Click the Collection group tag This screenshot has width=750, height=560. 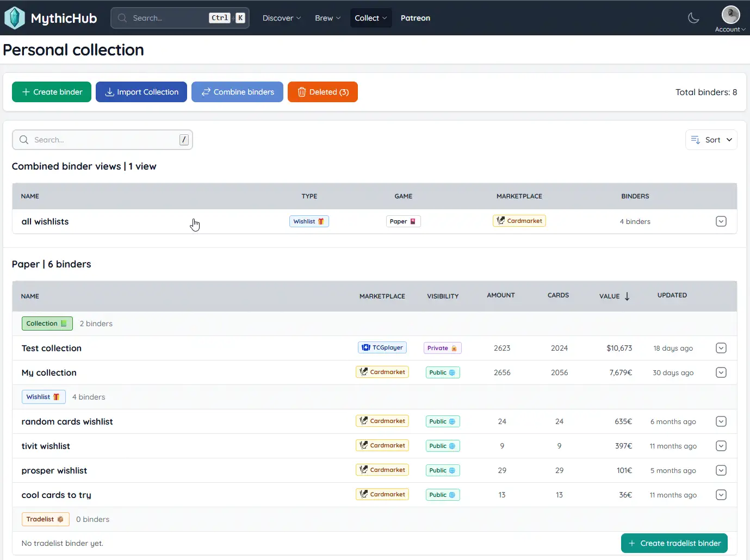(x=47, y=323)
